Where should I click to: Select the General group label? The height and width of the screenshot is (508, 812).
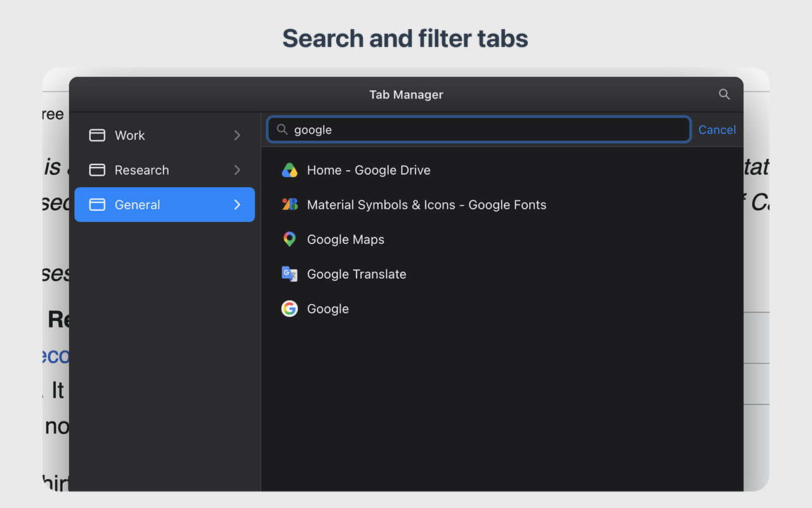click(138, 204)
